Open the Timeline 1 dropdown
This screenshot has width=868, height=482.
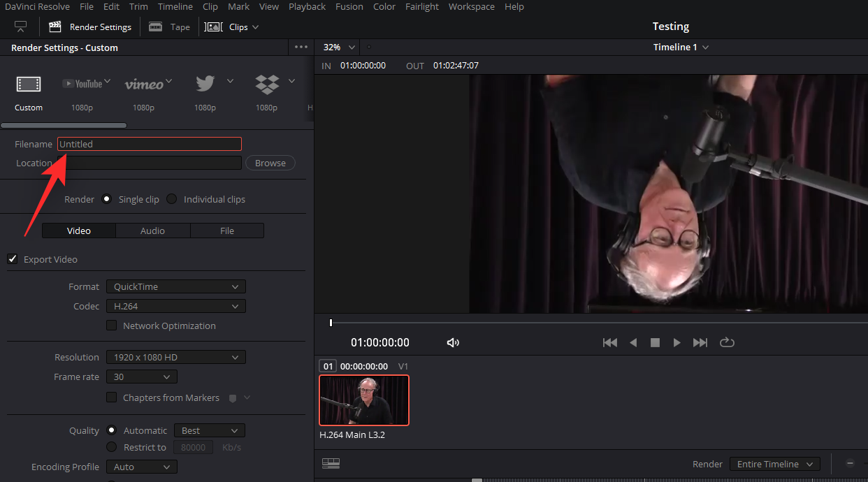tap(681, 47)
